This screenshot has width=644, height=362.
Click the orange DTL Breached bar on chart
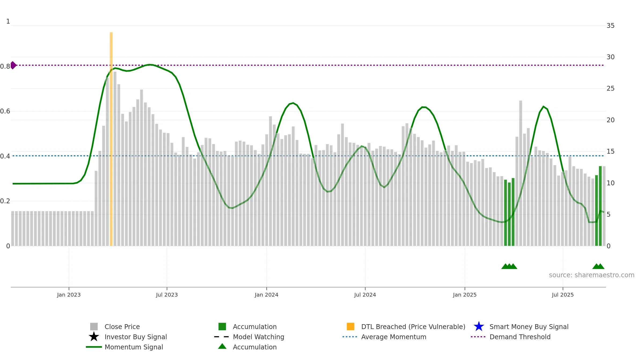[x=111, y=139]
